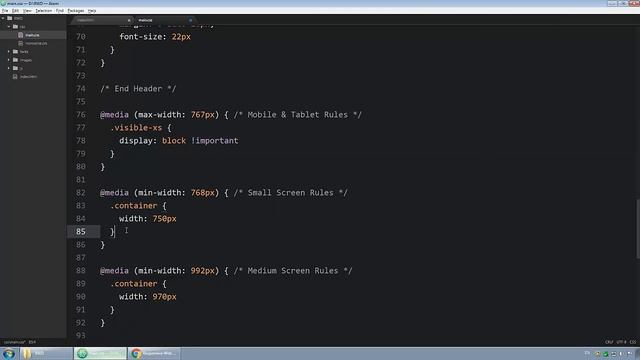Image resolution: width=640 pixels, height=360 pixels.
Task: Click the Atom taskbar button
Action: (100, 353)
